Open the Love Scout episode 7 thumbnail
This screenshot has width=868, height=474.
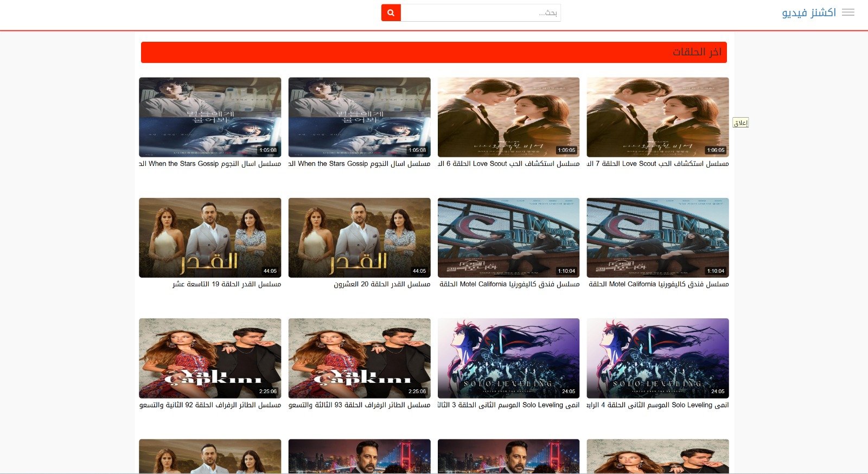click(x=658, y=117)
